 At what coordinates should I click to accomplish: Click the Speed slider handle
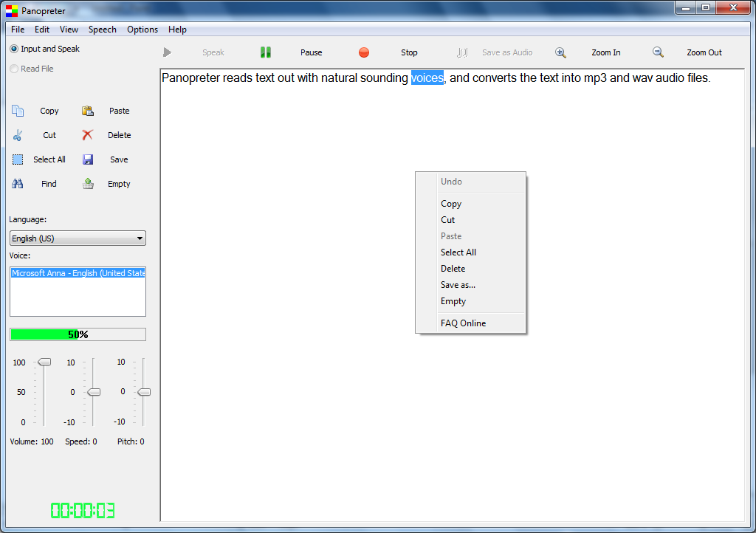(94, 392)
